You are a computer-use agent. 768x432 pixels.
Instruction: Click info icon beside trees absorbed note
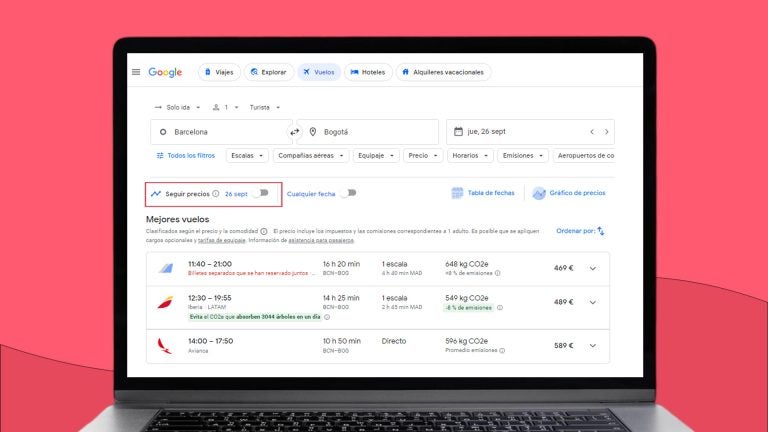click(327, 317)
